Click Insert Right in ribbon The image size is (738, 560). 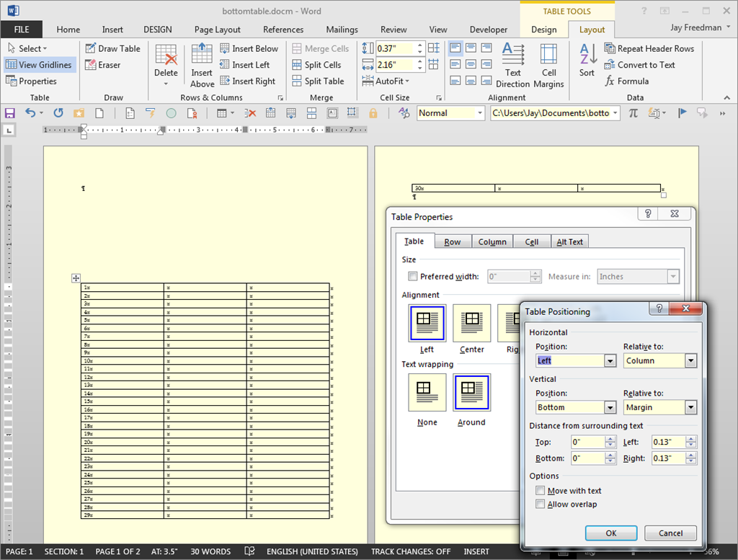[248, 81]
